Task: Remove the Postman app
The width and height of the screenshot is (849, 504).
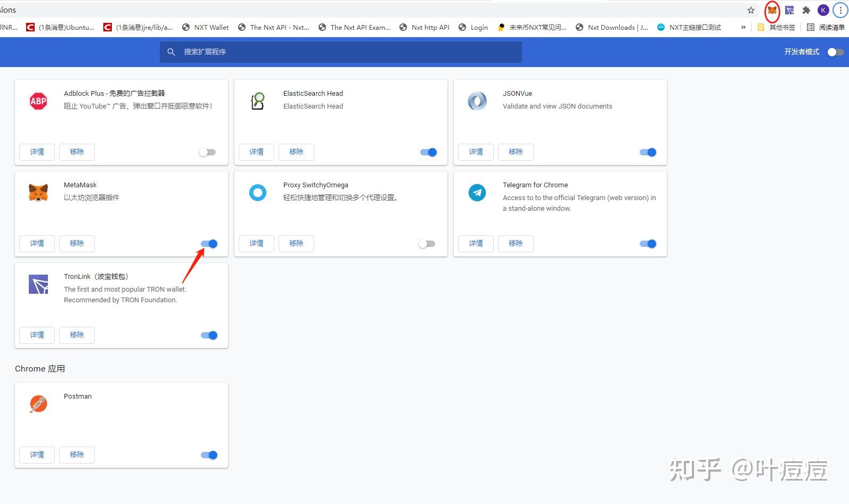Action: (77, 455)
